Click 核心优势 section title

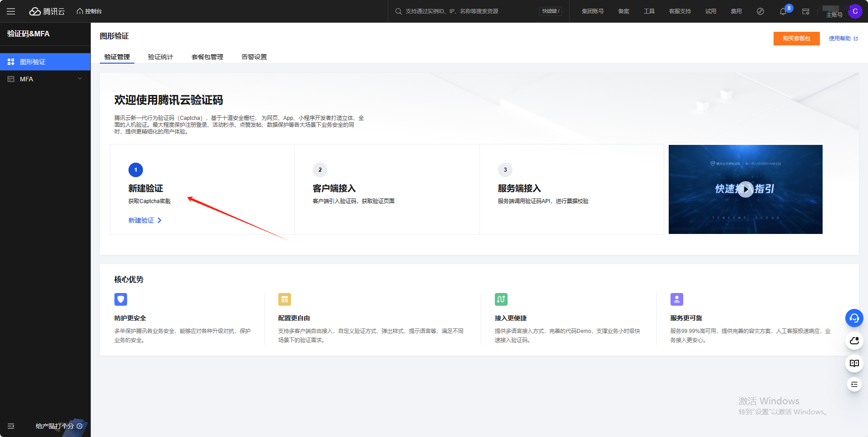click(129, 279)
